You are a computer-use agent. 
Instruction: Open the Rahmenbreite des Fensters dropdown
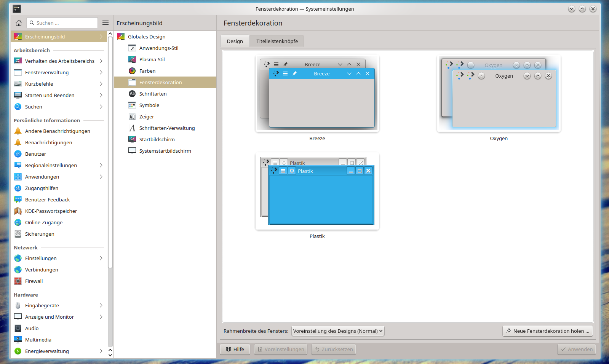[338, 331]
